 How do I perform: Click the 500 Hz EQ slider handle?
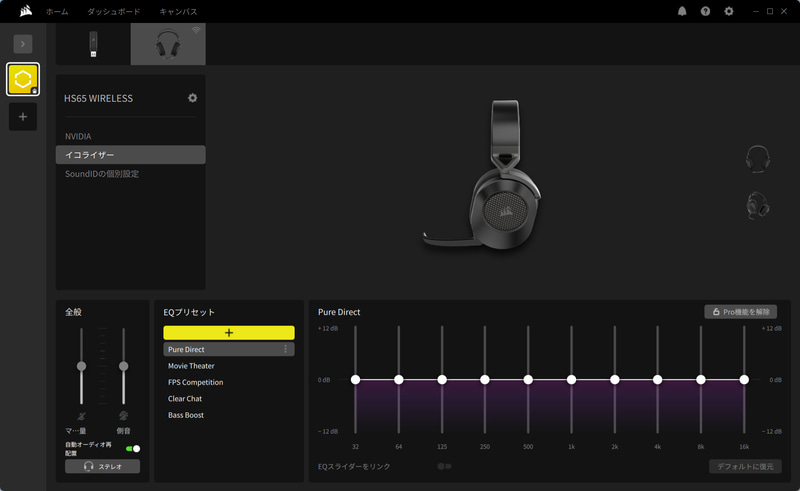528,379
